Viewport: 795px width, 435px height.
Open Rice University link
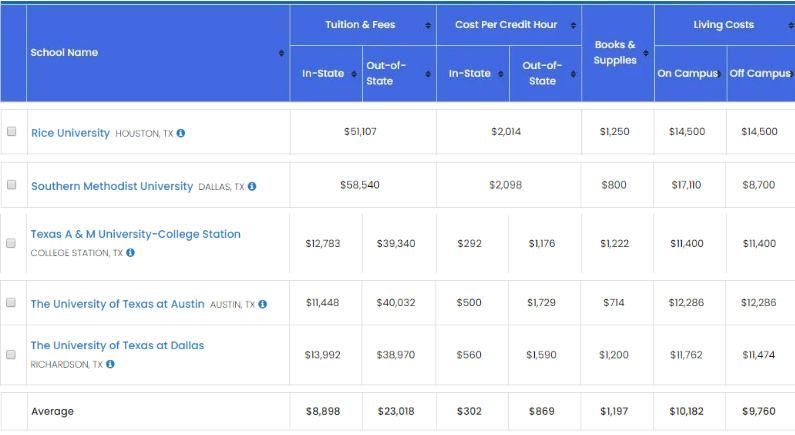[x=70, y=133]
